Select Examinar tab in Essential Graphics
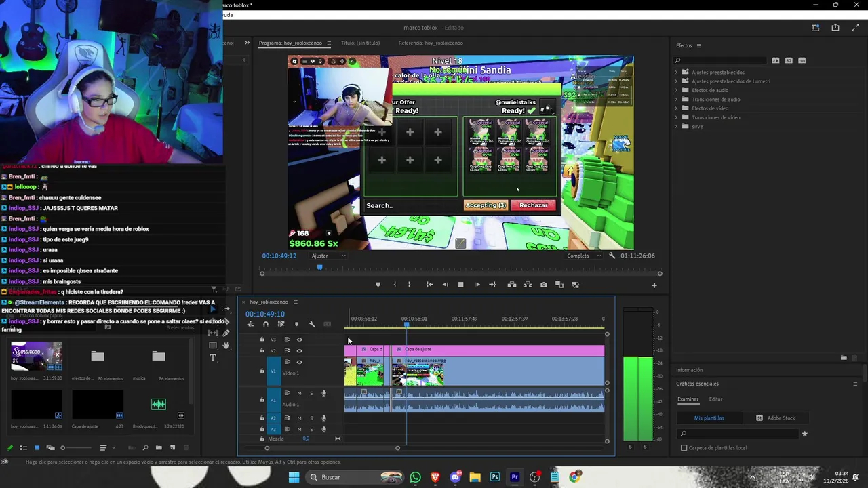 click(688, 399)
